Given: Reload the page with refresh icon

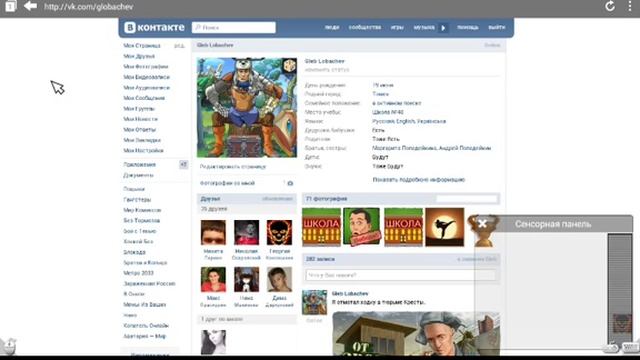Looking at the screenshot, I should [610, 6].
